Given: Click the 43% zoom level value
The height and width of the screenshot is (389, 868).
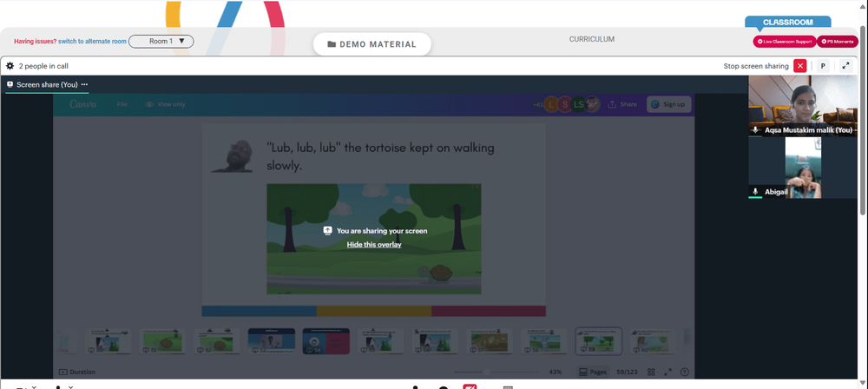Looking at the screenshot, I should (x=556, y=372).
